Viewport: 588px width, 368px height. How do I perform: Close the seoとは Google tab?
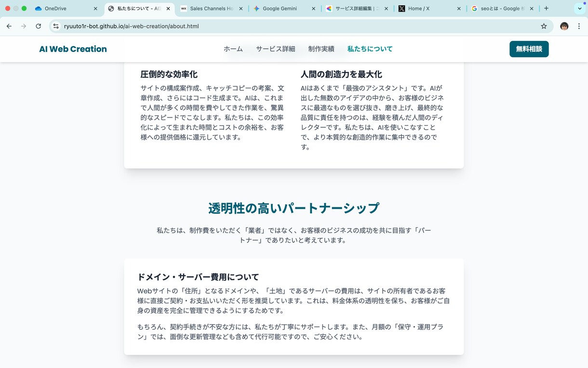(532, 9)
